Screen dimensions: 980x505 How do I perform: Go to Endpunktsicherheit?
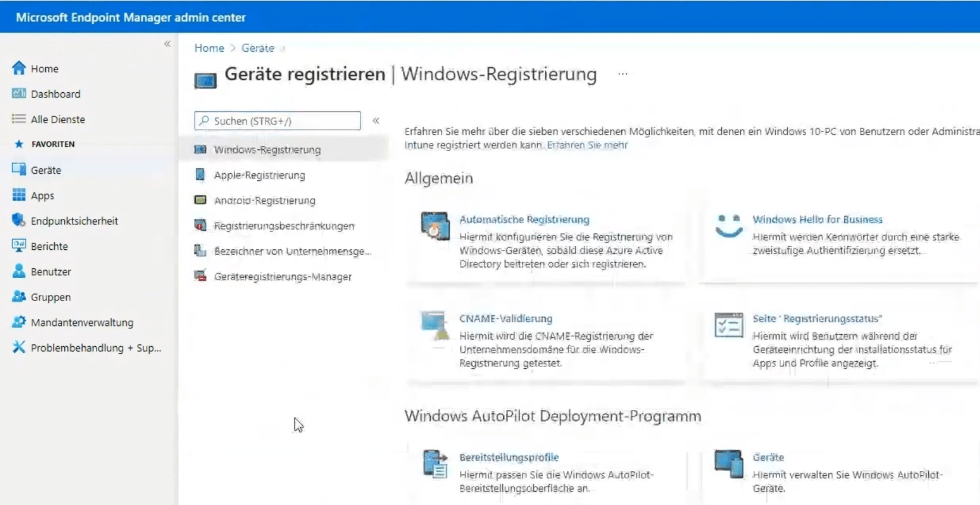coord(74,221)
